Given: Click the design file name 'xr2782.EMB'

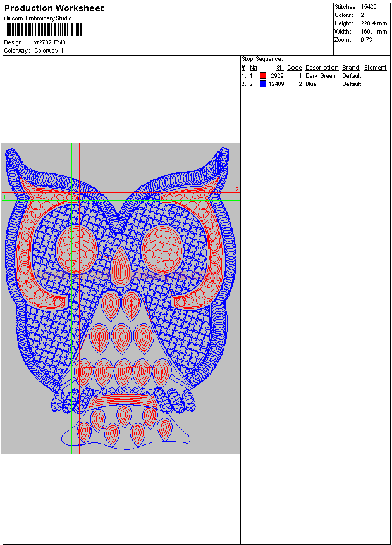Looking at the screenshot, I should pos(50,42).
